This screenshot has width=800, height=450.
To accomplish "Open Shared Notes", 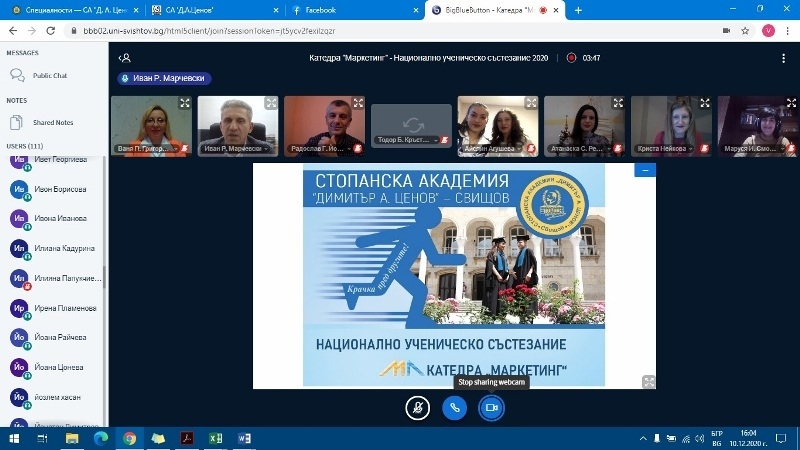I will (x=53, y=122).
